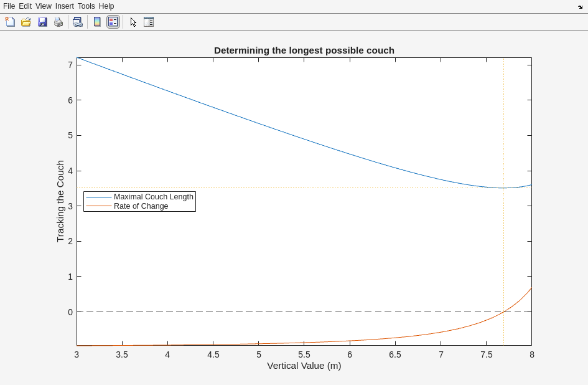Viewport: 588px width, 385px height.
Task: Print the figure using the printer icon
Action: (x=58, y=22)
